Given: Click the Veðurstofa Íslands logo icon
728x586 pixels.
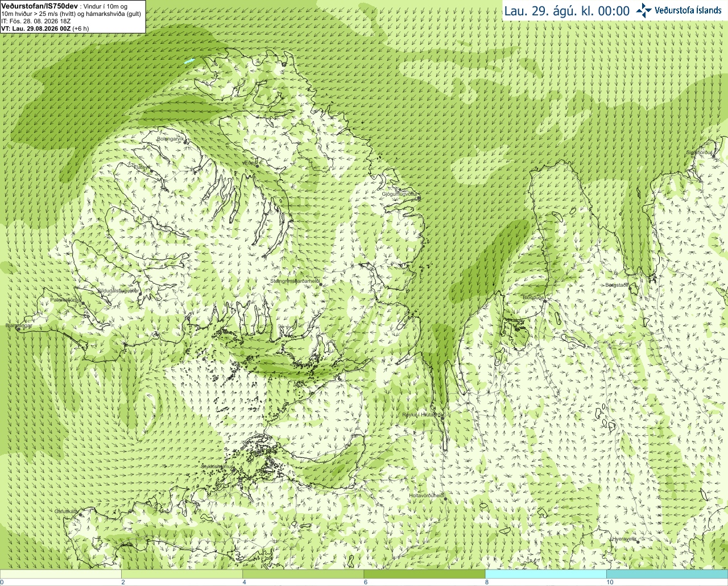Looking at the screenshot, I should pyautogui.click(x=644, y=10).
